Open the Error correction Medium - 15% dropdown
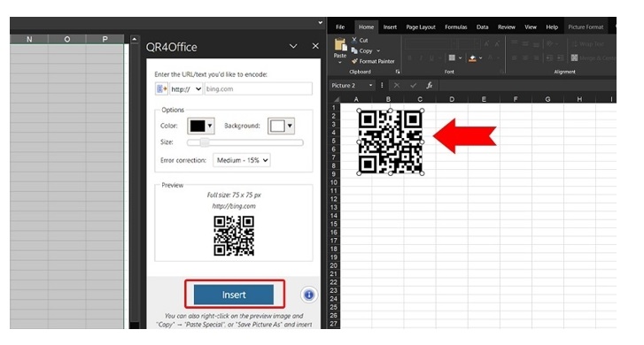 click(242, 160)
